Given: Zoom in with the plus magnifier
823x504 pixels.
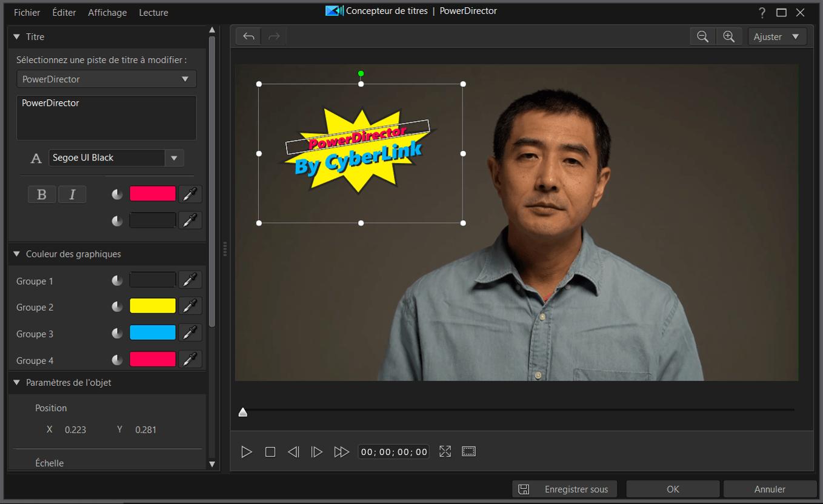Looking at the screenshot, I should point(729,36).
